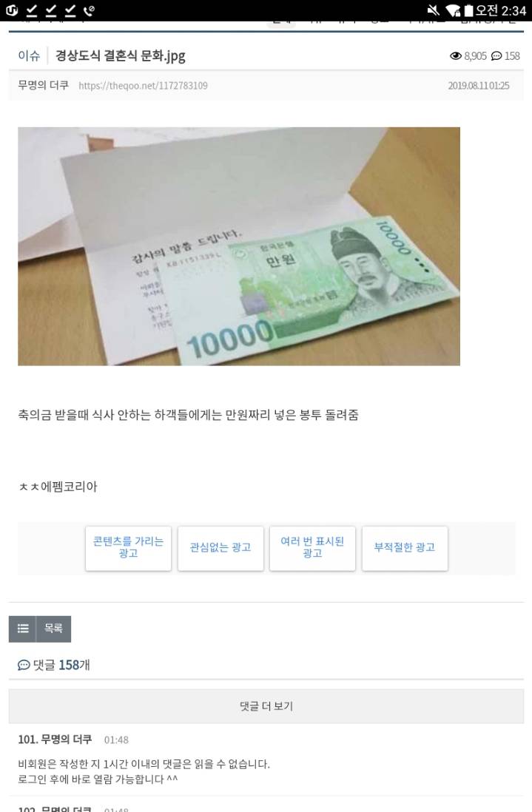Choose 여러 번 표시된 광고
532x812 pixels.
(312, 548)
